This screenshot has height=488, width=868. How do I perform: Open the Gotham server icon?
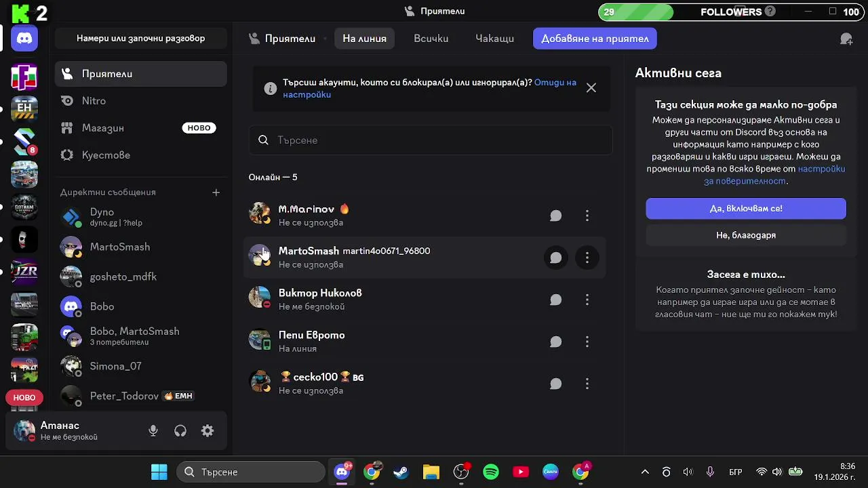[24, 206]
